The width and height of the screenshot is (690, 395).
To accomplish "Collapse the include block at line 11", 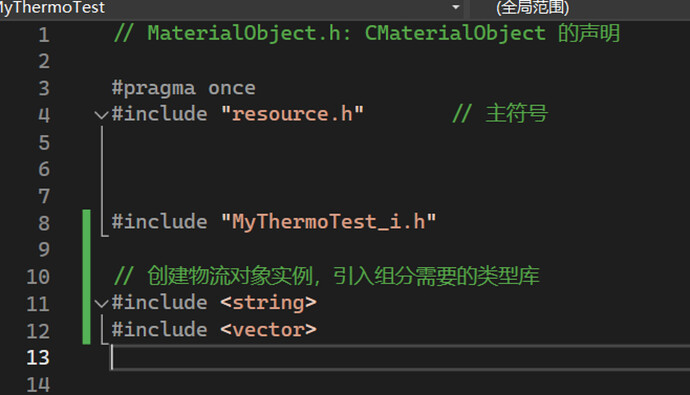I will click(x=101, y=304).
